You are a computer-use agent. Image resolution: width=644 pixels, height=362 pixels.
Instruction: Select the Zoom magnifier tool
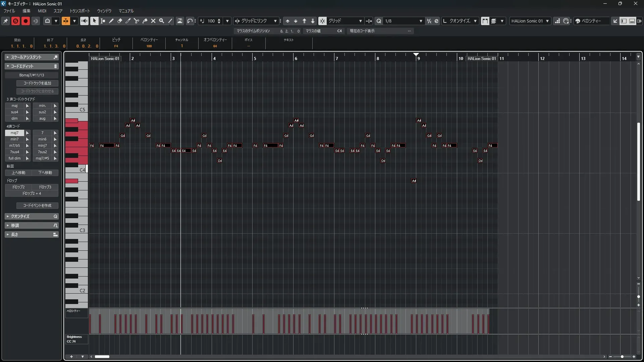(x=162, y=21)
